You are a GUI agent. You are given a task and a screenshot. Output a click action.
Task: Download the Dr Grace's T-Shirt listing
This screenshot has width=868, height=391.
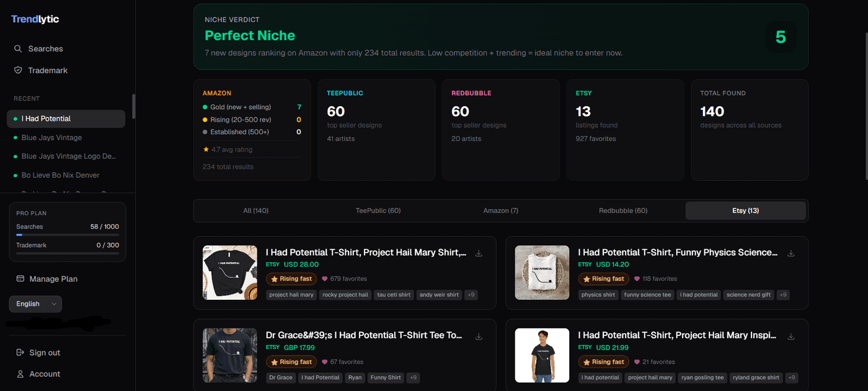[x=479, y=336]
